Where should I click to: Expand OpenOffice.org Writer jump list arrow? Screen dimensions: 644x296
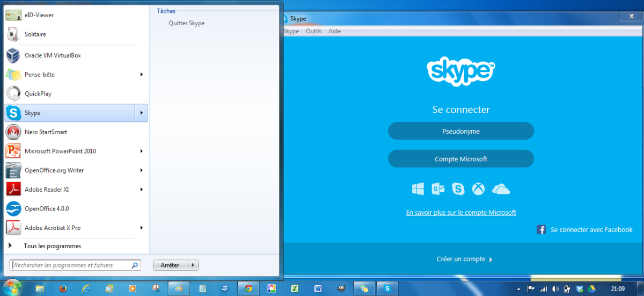pyautogui.click(x=142, y=170)
